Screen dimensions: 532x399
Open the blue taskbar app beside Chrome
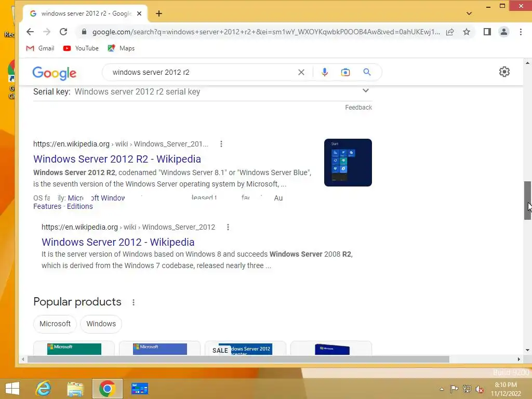[x=139, y=389]
